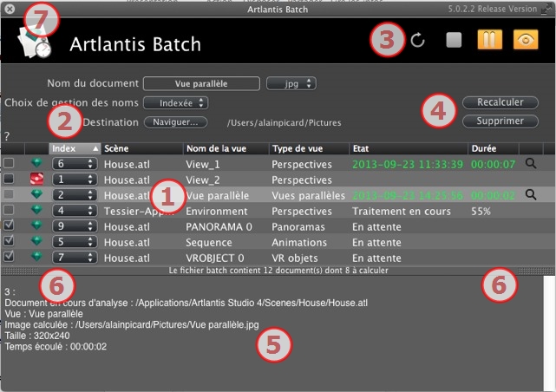Click the Supprimer button
556x392 pixels.
pyautogui.click(x=500, y=121)
